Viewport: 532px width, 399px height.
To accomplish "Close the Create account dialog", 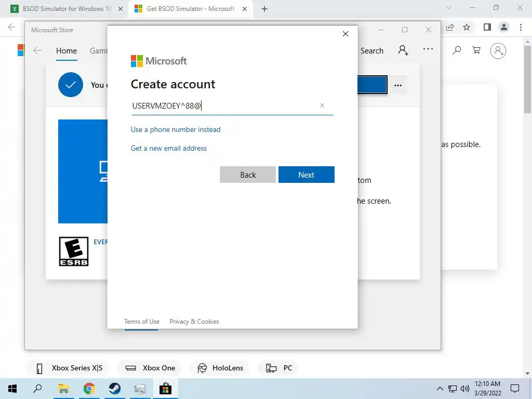I will click(x=345, y=34).
